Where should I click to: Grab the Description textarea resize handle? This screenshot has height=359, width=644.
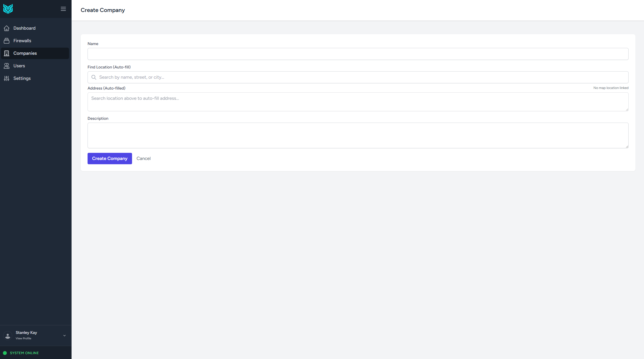click(x=627, y=147)
